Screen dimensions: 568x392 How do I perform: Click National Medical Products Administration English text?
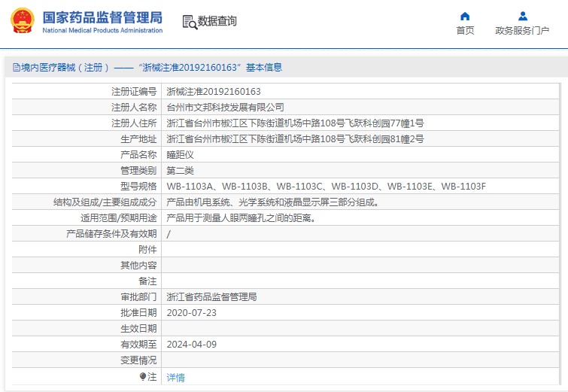tap(102, 30)
